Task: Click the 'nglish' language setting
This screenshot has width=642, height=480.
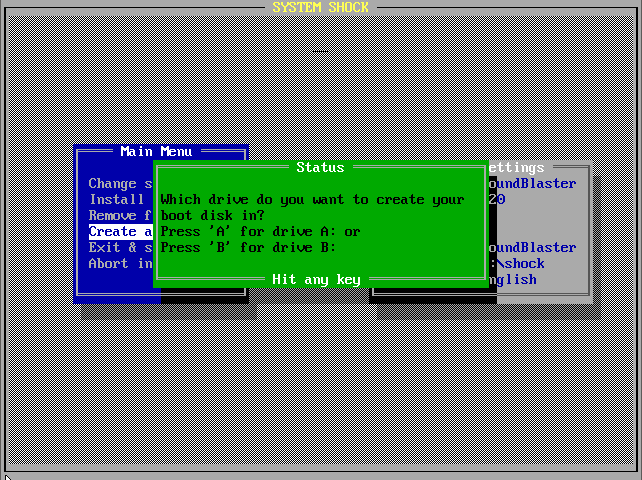Action: pos(513,280)
